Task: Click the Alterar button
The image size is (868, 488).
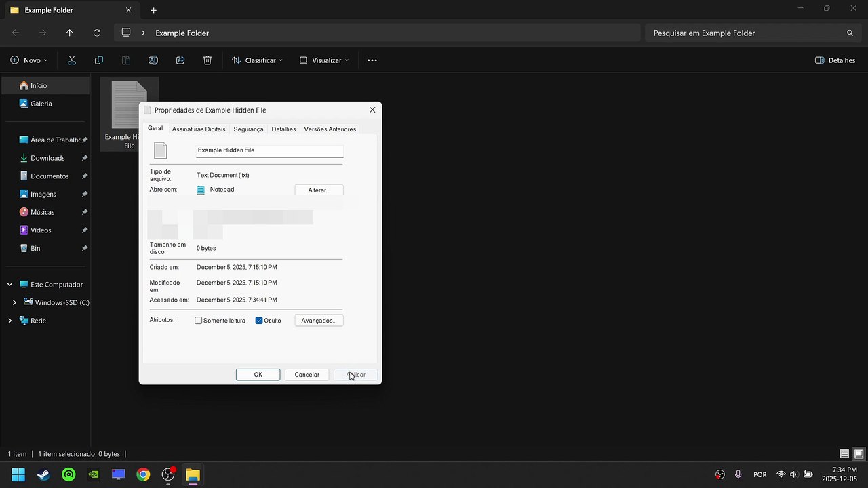Action: point(319,190)
